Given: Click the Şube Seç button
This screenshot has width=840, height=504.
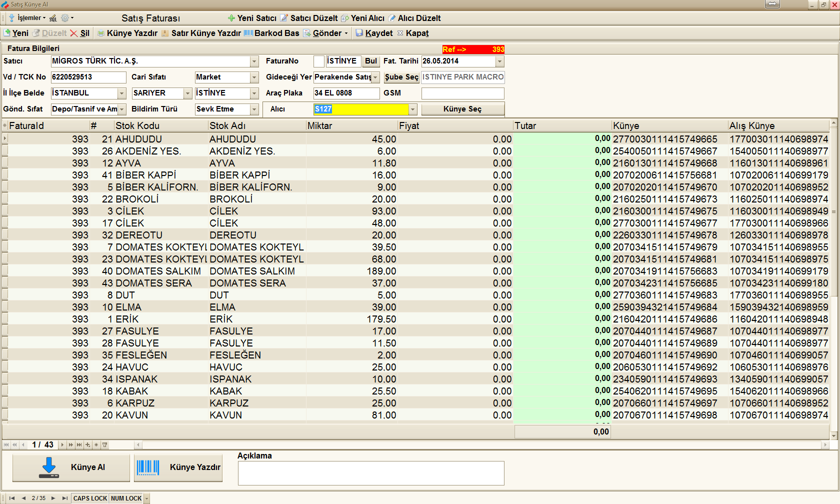Looking at the screenshot, I should [x=401, y=77].
